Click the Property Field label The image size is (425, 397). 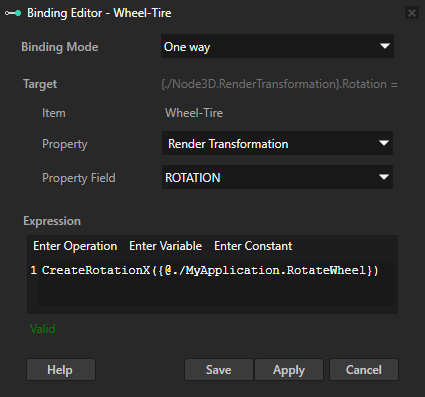79,178
